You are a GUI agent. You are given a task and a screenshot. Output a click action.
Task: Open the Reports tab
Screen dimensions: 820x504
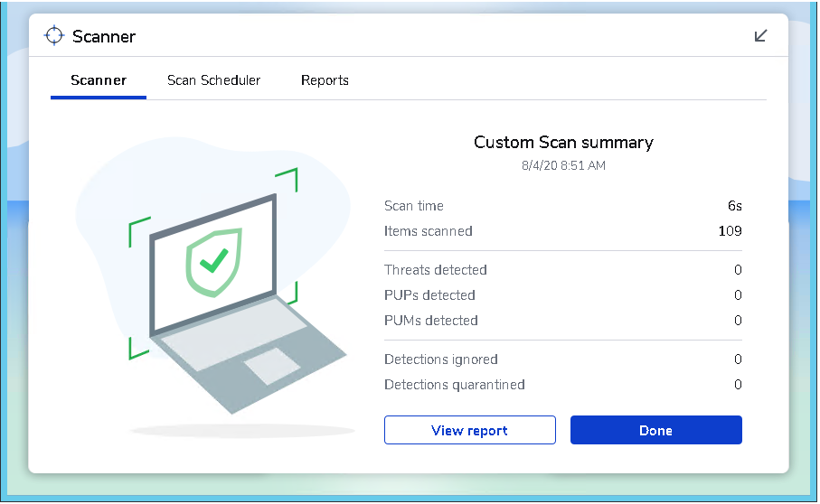click(325, 80)
